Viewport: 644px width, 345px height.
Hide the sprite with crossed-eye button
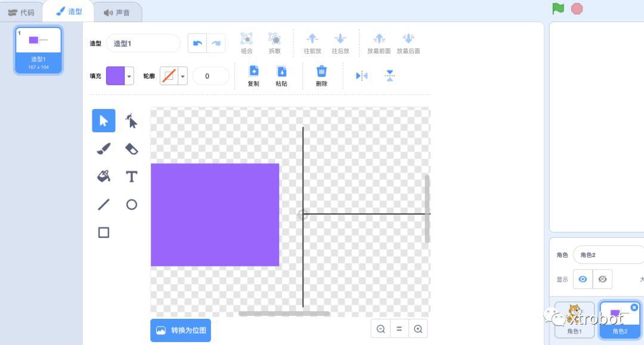pos(602,279)
